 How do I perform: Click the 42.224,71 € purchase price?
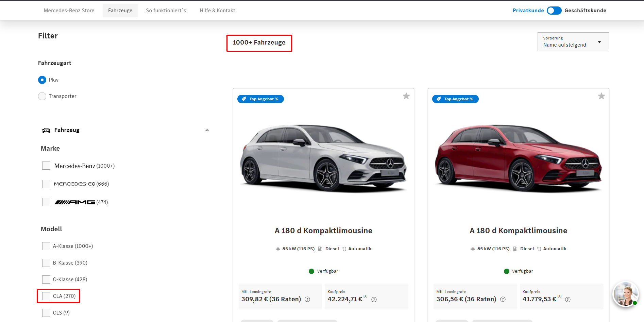coord(345,299)
